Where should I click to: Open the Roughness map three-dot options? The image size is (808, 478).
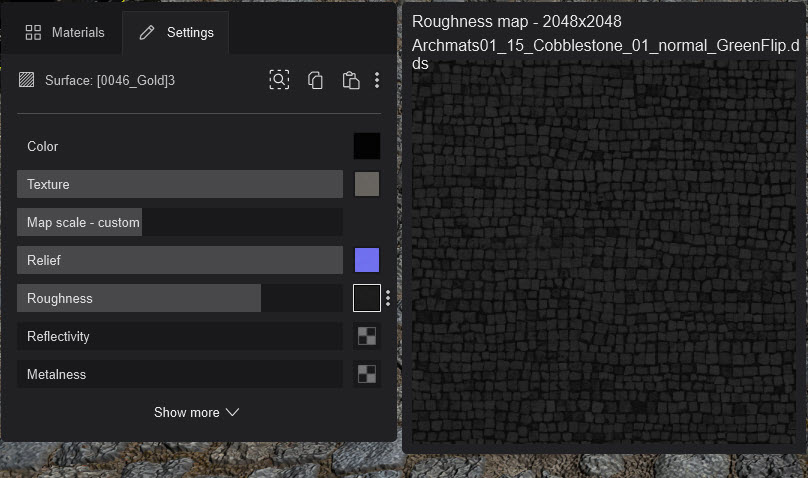pyautogui.click(x=388, y=298)
